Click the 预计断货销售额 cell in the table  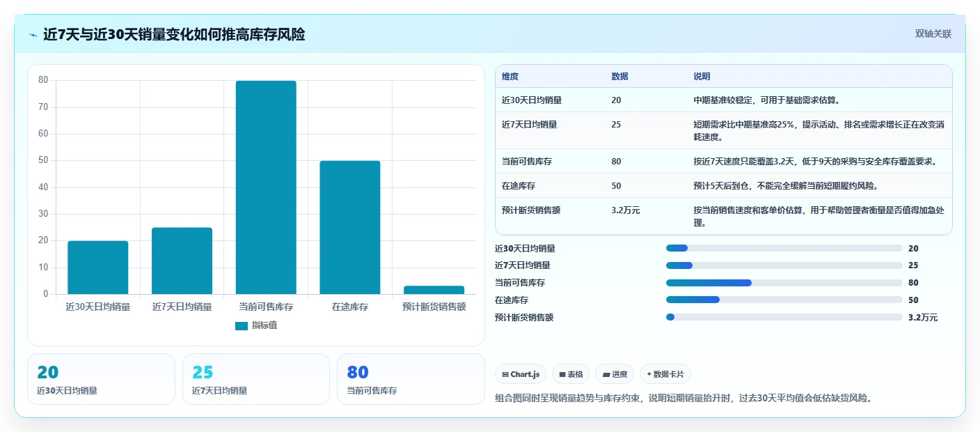click(531, 210)
